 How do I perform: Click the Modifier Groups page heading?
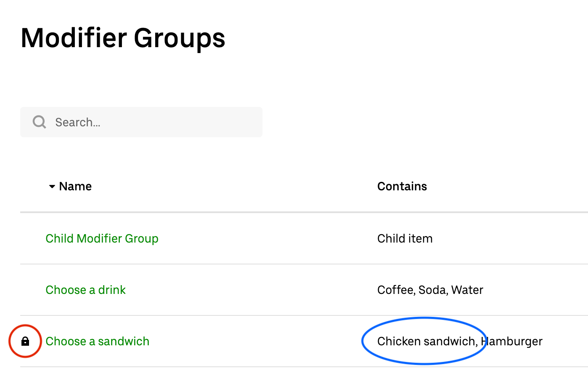tap(123, 38)
